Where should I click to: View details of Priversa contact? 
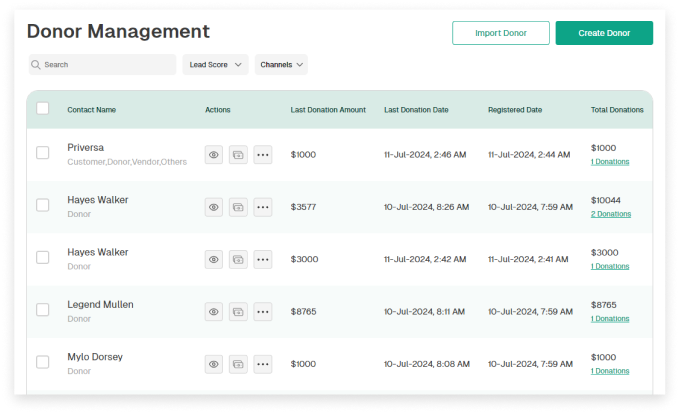point(214,155)
